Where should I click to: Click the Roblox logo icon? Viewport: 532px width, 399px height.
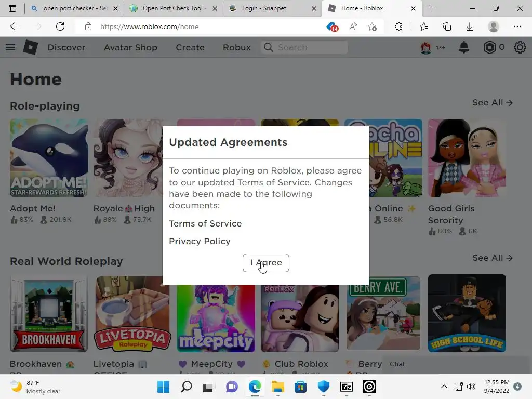tap(30, 47)
